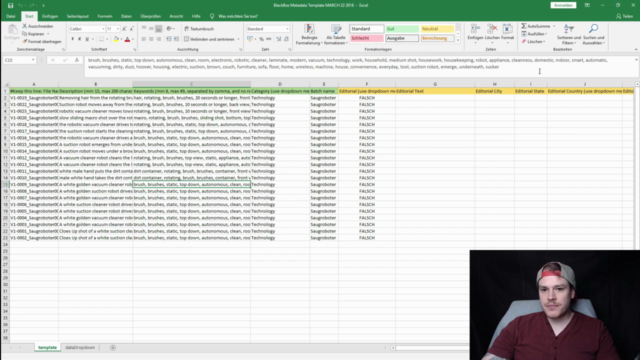The height and width of the screenshot is (360, 640).
Task: Click the Ausschneiden (cut) scissors icon
Action: coord(24,26)
